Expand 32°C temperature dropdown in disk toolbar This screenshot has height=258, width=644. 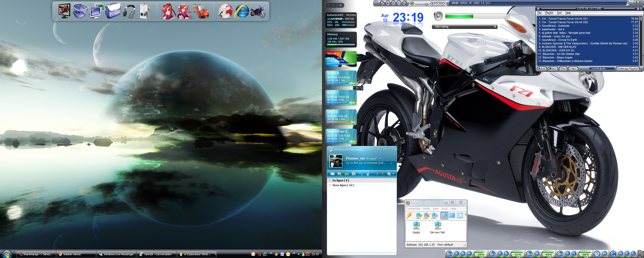click(480, 257)
